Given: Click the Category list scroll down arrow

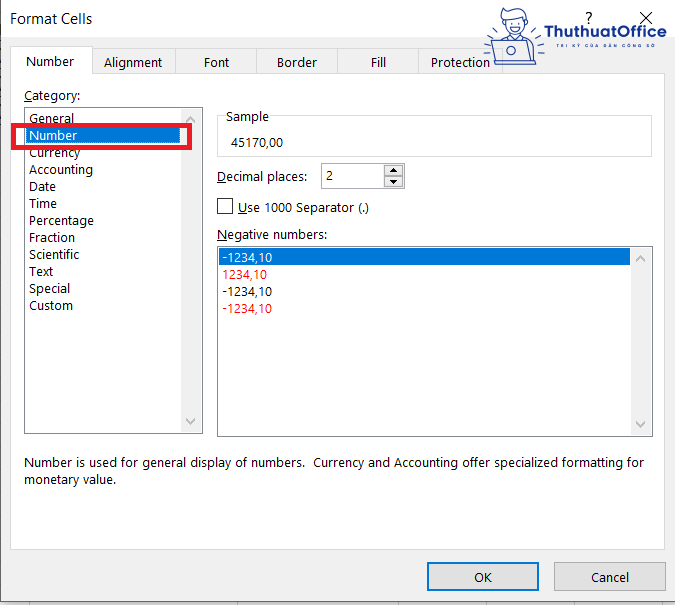Looking at the screenshot, I should coord(190,421).
